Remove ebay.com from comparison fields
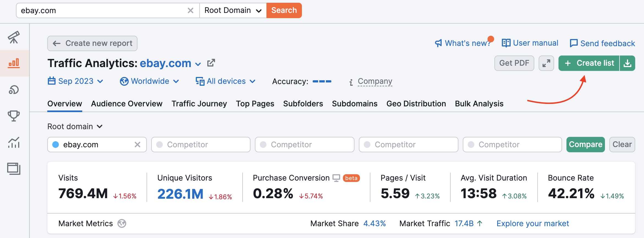 137,145
